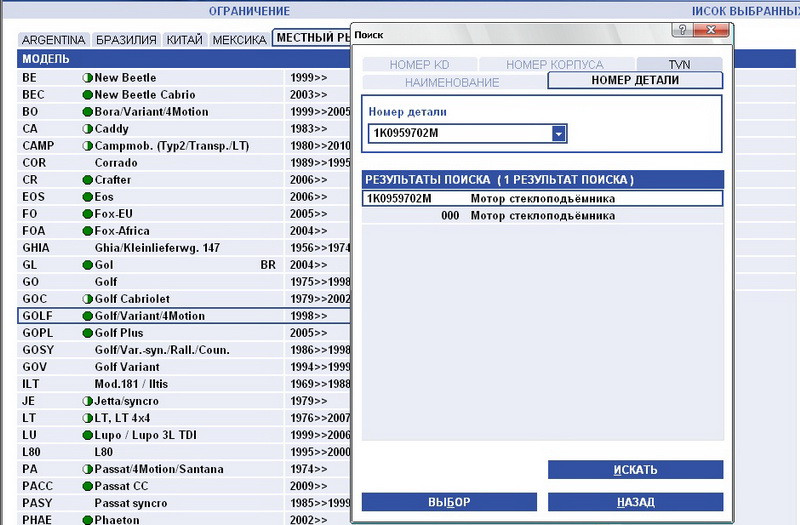Open the ARGENTINA market tab
Screen dimensions: 800x525
(x=54, y=40)
